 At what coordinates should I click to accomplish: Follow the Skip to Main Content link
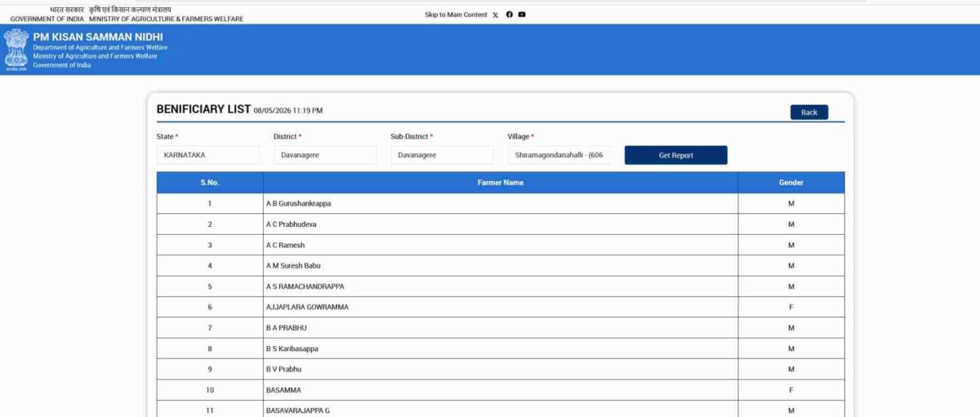click(x=456, y=15)
